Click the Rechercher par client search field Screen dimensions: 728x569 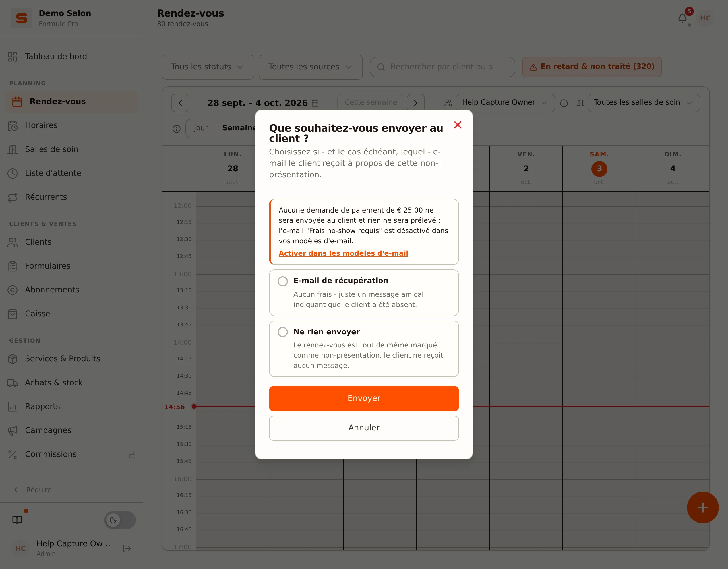pyautogui.click(x=442, y=67)
